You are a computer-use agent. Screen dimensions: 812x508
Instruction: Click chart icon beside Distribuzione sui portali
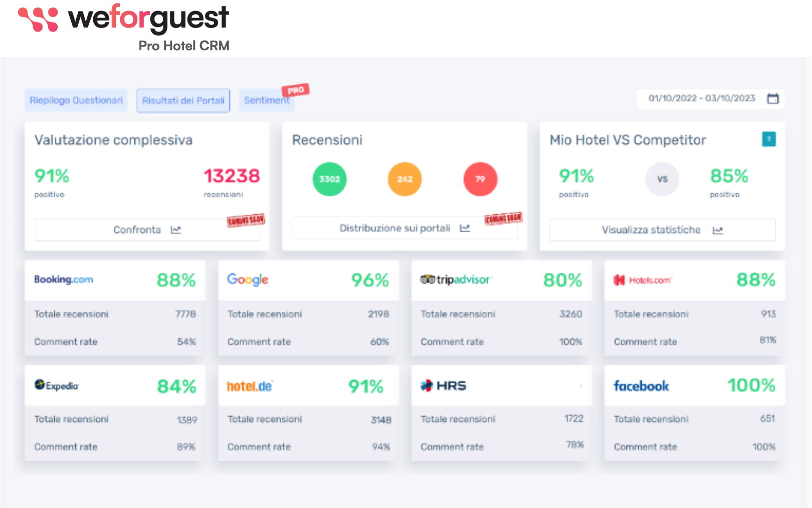[465, 229]
